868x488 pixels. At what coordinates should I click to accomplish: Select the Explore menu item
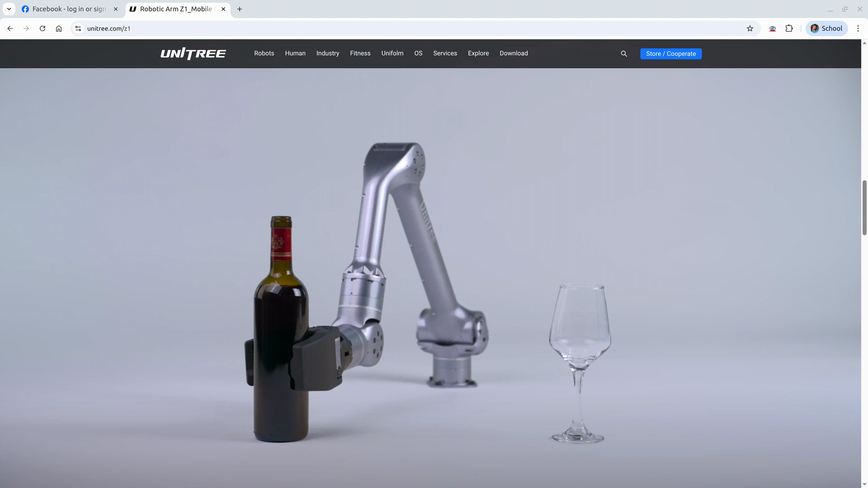(478, 53)
